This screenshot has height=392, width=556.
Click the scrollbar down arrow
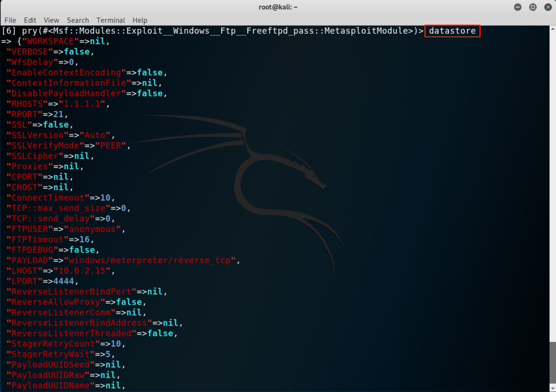[553, 389]
